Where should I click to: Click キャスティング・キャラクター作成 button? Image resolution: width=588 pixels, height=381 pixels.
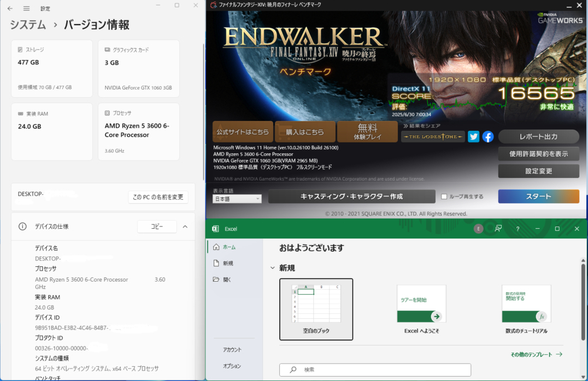click(352, 197)
